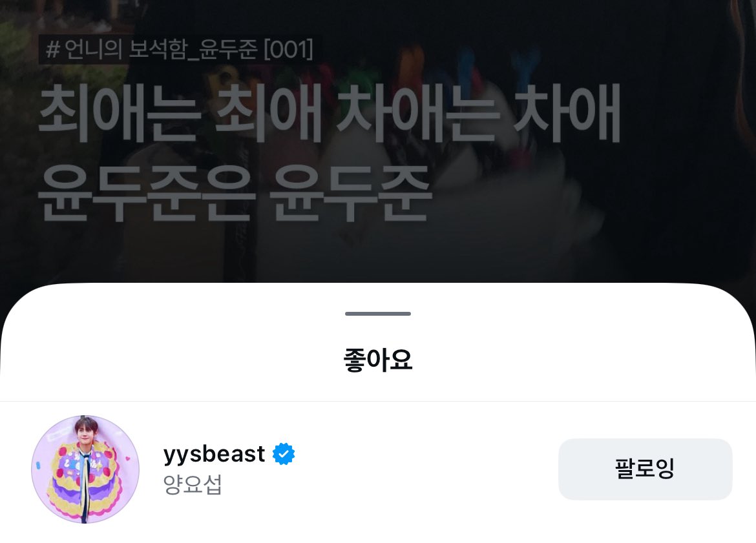
Task: Click the blue verified badge next to yysbeast
Action: pos(284,454)
